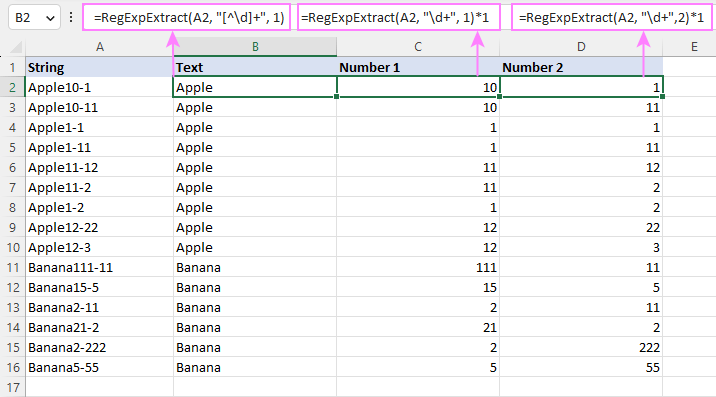Select cell containing 'Apple1-2'
Viewport: 716px width, 397px height.
tap(100, 207)
